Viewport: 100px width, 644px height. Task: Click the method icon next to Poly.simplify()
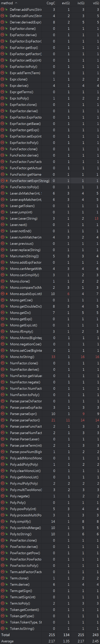point(2,521)
